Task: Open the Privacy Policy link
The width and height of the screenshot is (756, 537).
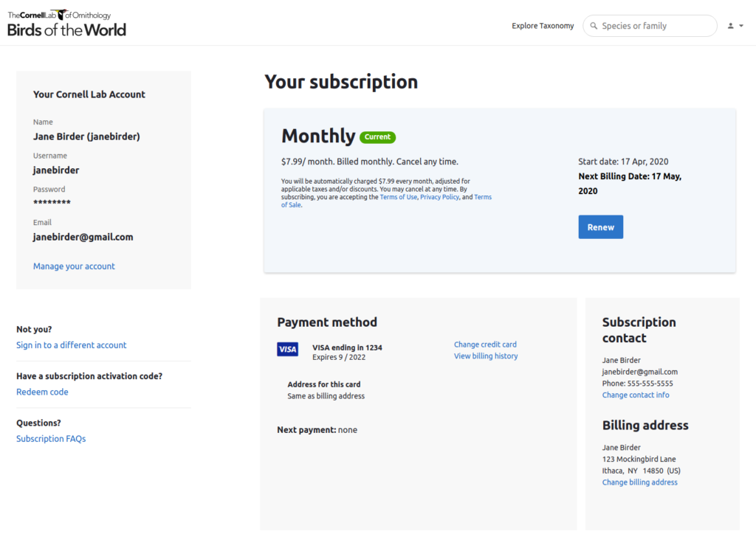Action: (x=440, y=197)
